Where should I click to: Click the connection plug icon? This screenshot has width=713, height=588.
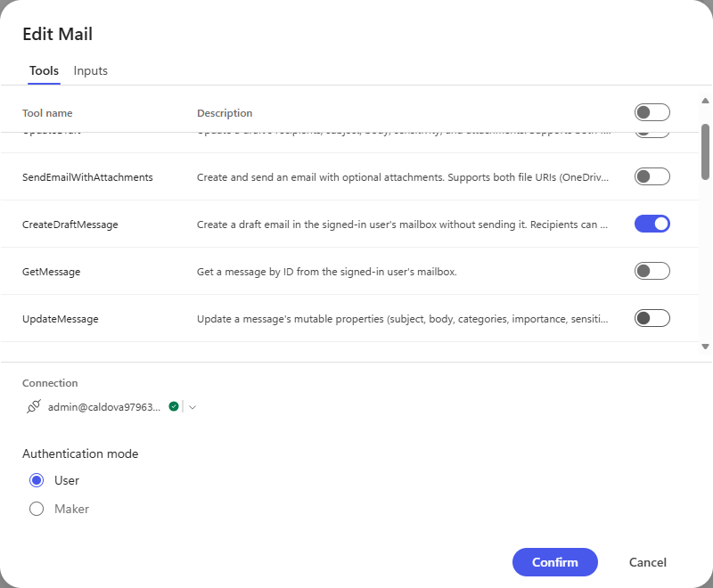pos(34,406)
